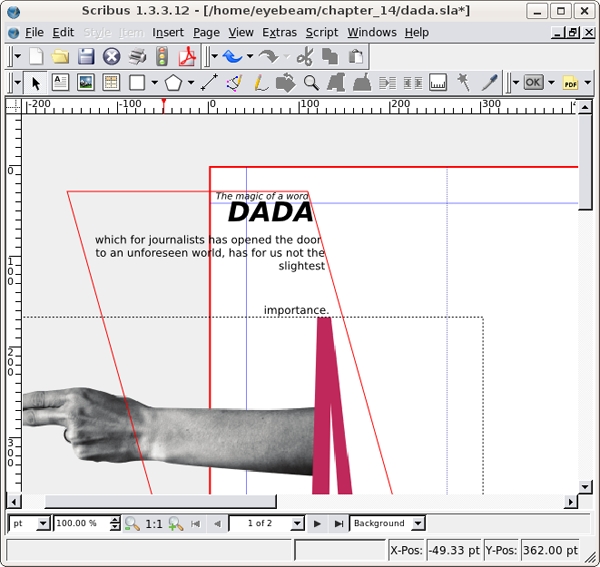This screenshot has width=600, height=567.
Task: Select the Insert Image Frame tool
Action: point(86,83)
